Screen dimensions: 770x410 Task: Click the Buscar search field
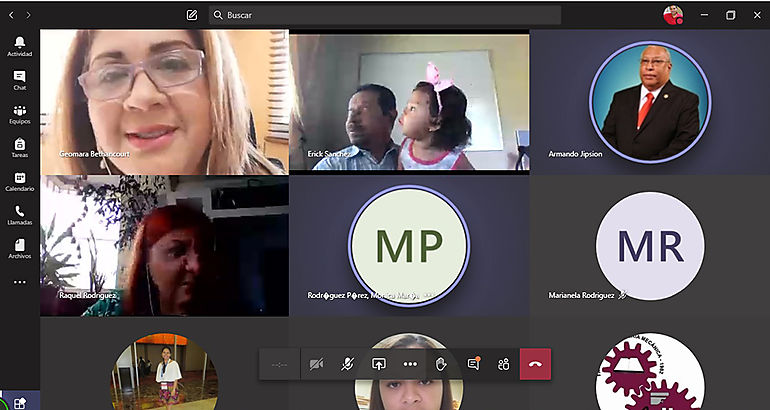pos(385,15)
